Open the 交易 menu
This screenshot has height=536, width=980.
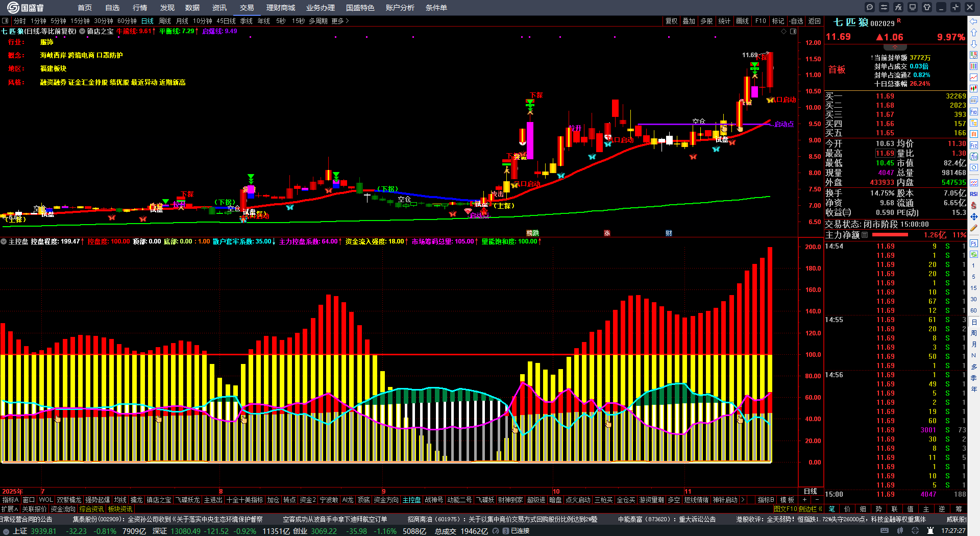click(247, 8)
